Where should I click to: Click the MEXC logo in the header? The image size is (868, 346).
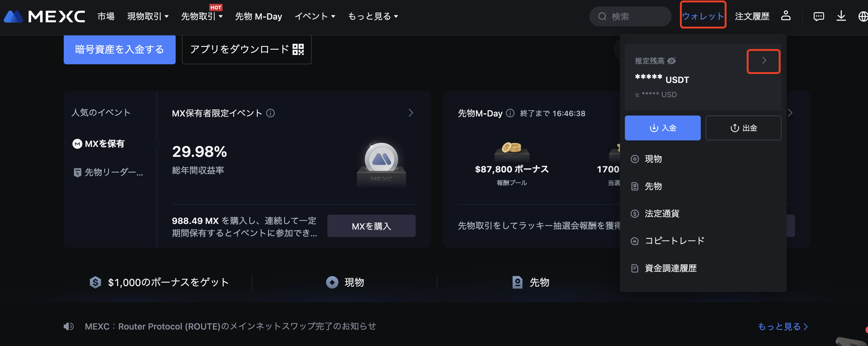(44, 16)
